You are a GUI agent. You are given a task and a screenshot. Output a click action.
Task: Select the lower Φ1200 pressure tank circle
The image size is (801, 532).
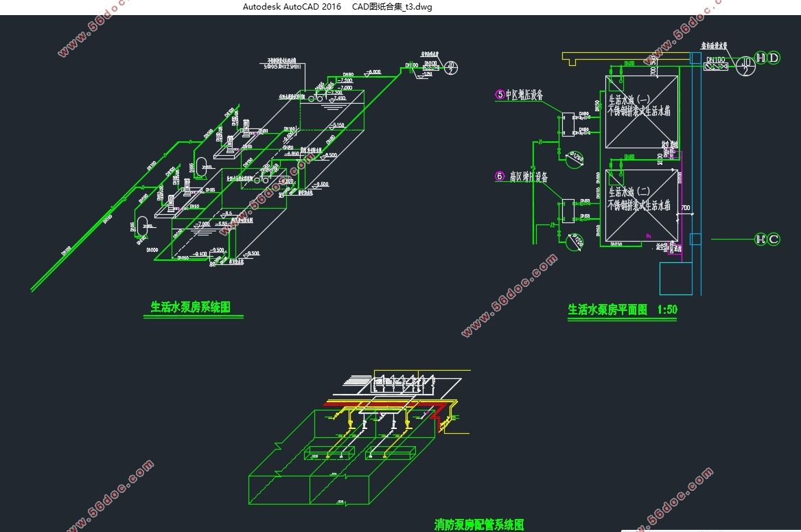tap(574, 241)
